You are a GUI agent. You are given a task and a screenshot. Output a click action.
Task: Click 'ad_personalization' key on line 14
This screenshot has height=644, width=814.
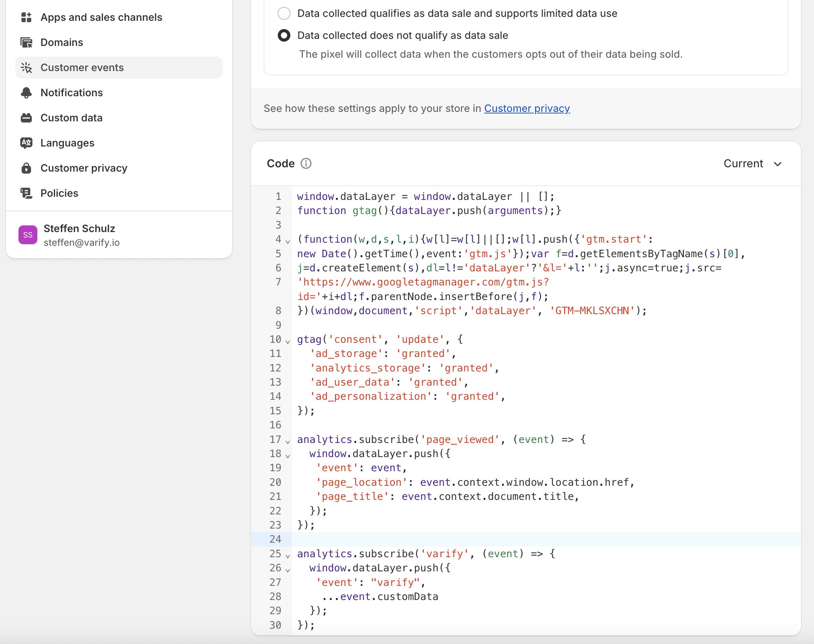tap(371, 396)
